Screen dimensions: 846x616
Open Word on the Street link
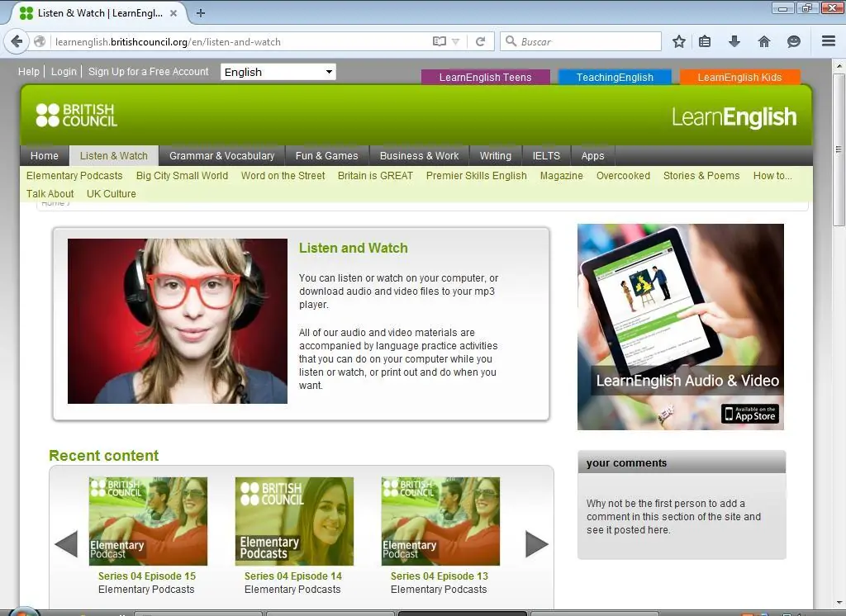pos(283,176)
